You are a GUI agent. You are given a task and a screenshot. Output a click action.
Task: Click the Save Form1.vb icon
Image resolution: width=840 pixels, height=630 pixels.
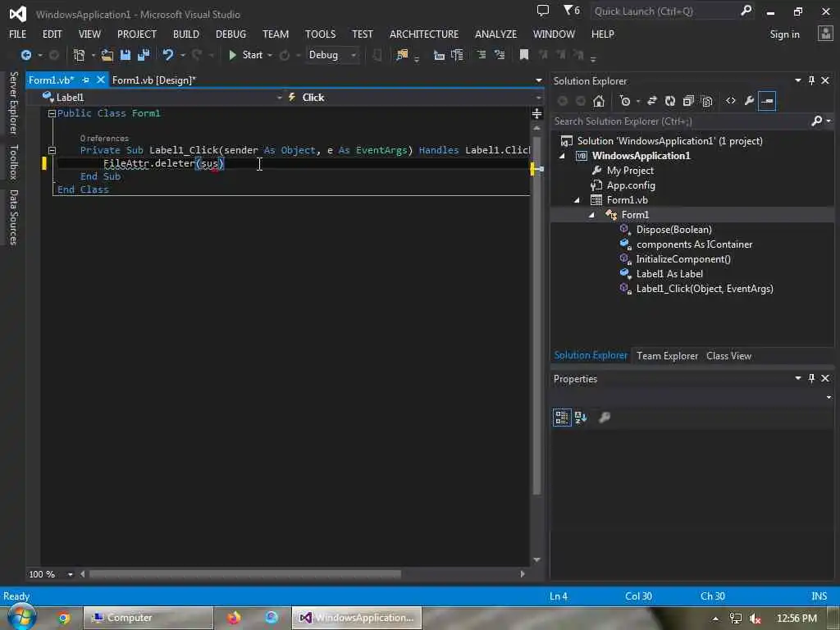point(126,55)
